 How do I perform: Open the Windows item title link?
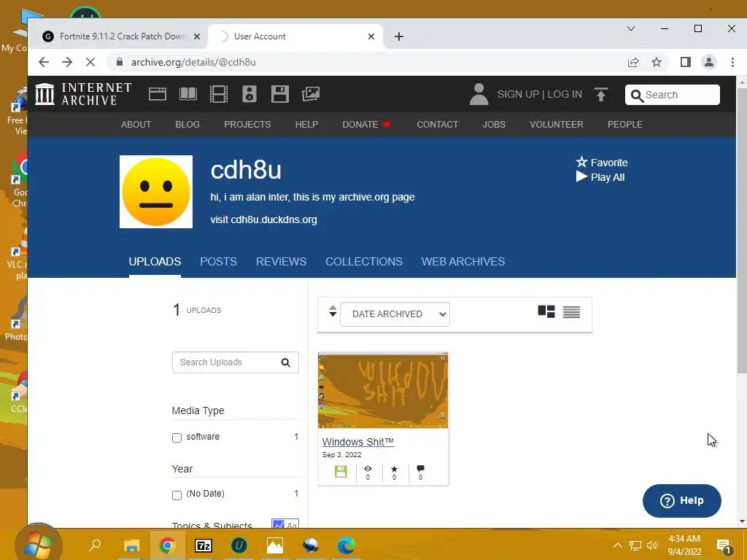pos(357,442)
